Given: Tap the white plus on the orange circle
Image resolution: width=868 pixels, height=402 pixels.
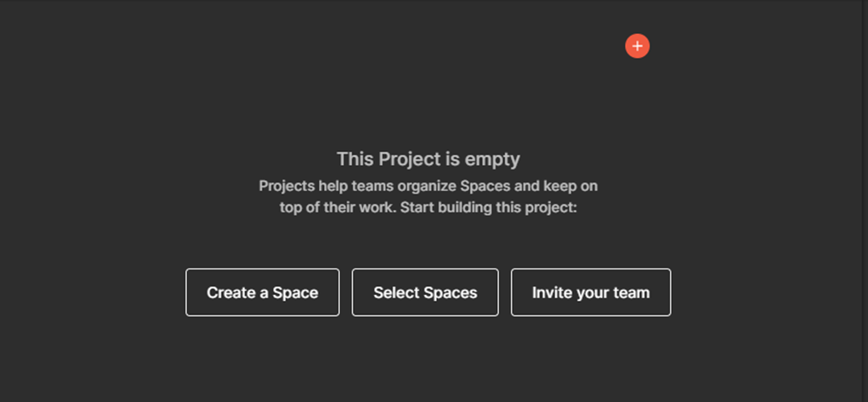Looking at the screenshot, I should 637,46.
